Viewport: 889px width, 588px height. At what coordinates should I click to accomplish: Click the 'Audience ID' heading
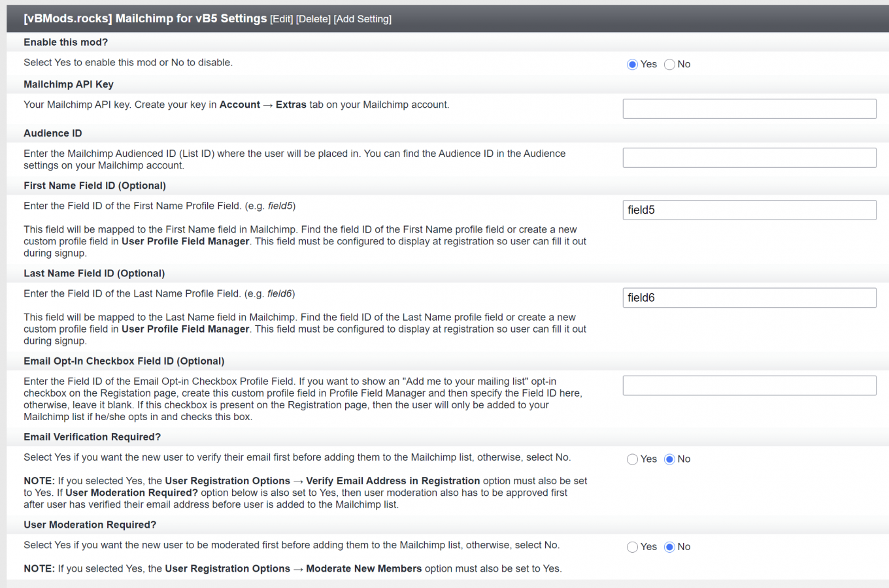tap(53, 133)
